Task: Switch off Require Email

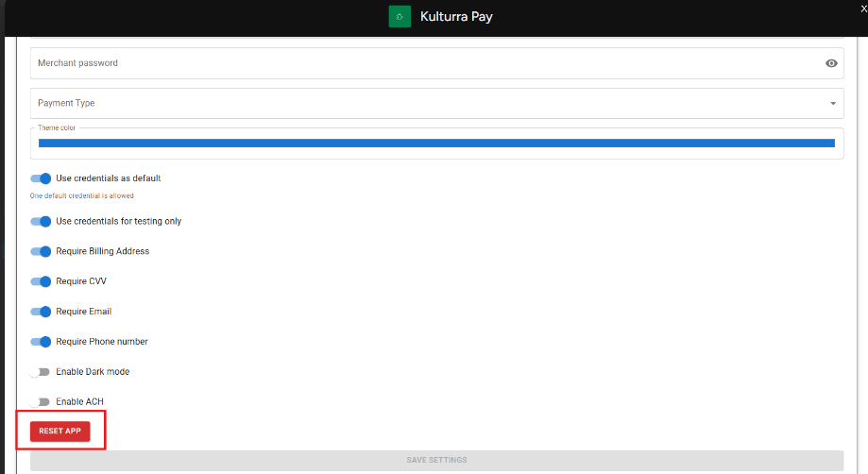Action: click(x=41, y=312)
